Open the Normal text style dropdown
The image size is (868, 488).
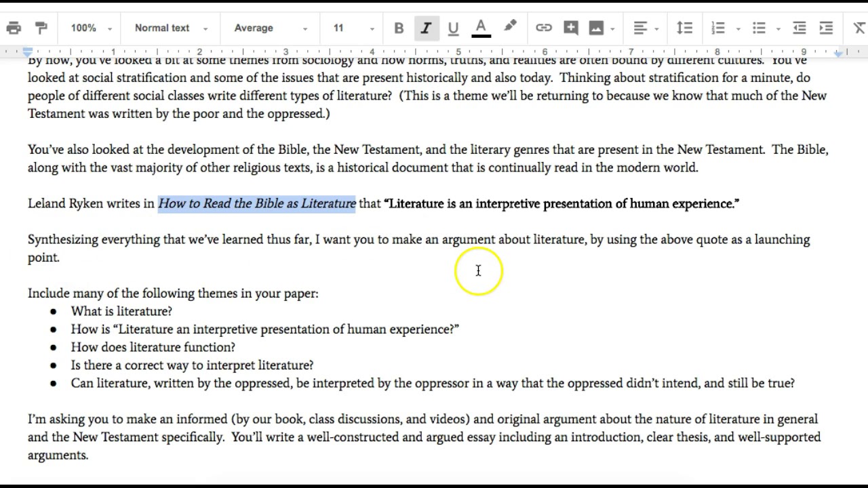tap(171, 28)
